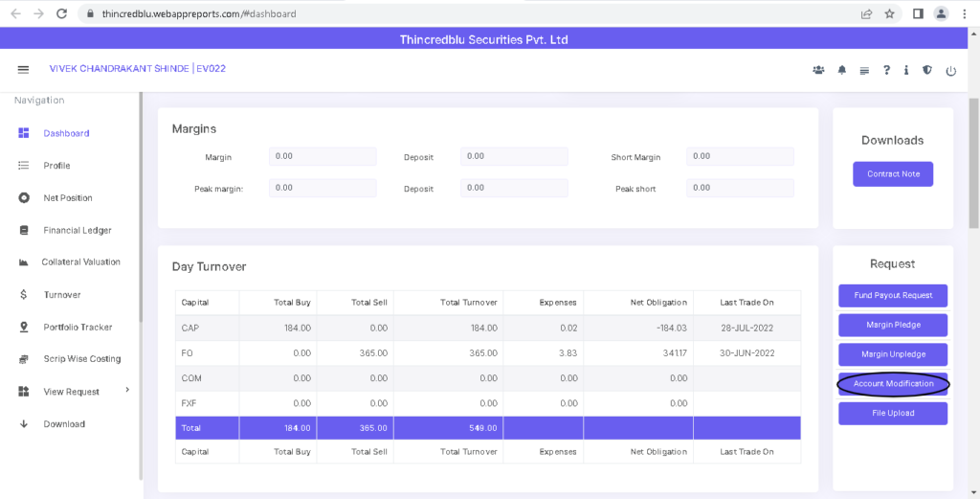
Task: Open Profile in navigation
Action: [56, 166]
